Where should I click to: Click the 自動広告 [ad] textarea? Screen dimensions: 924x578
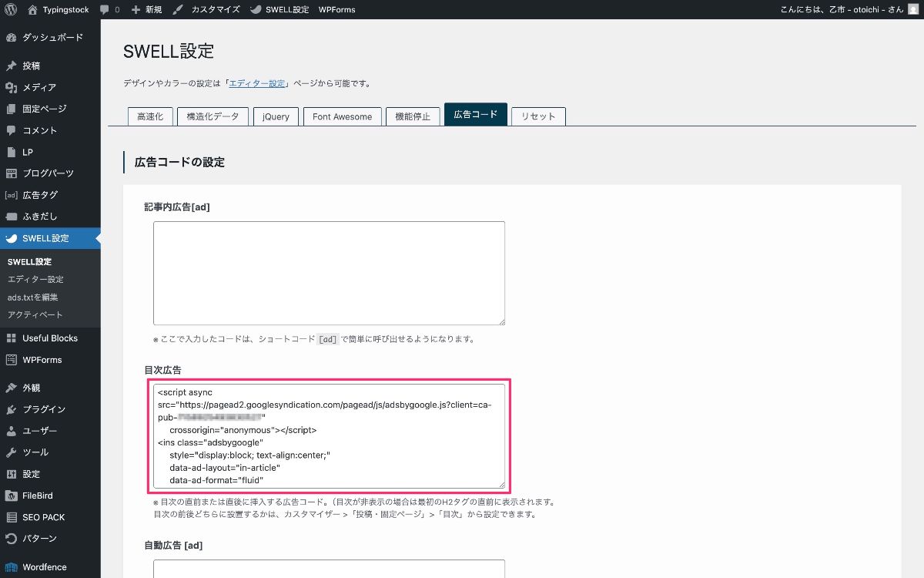[x=329, y=569]
